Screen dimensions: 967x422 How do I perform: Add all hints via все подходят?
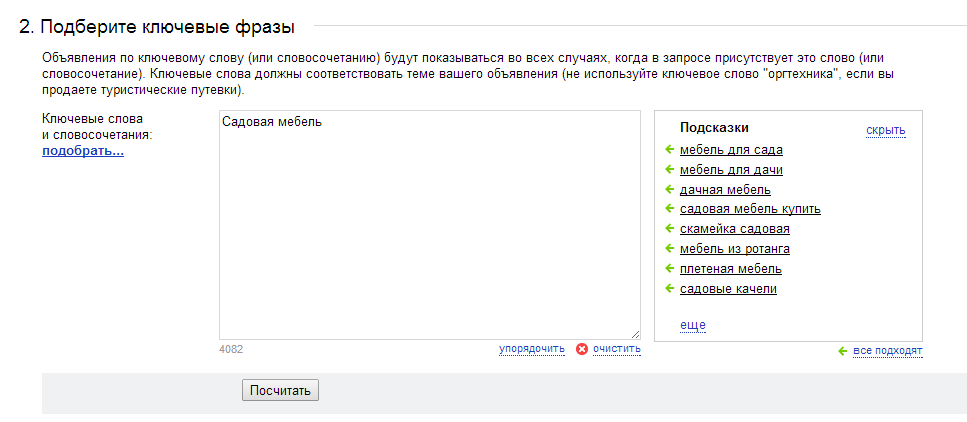[888, 351]
